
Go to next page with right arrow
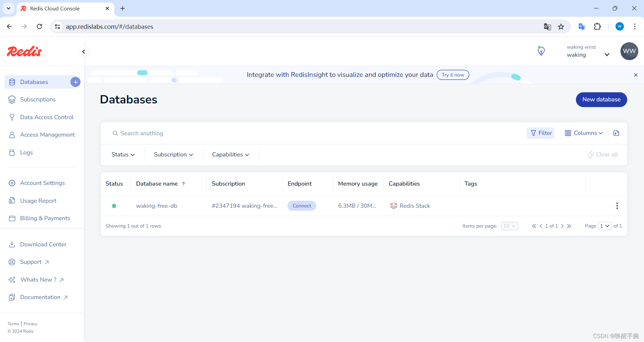(x=562, y=226)
